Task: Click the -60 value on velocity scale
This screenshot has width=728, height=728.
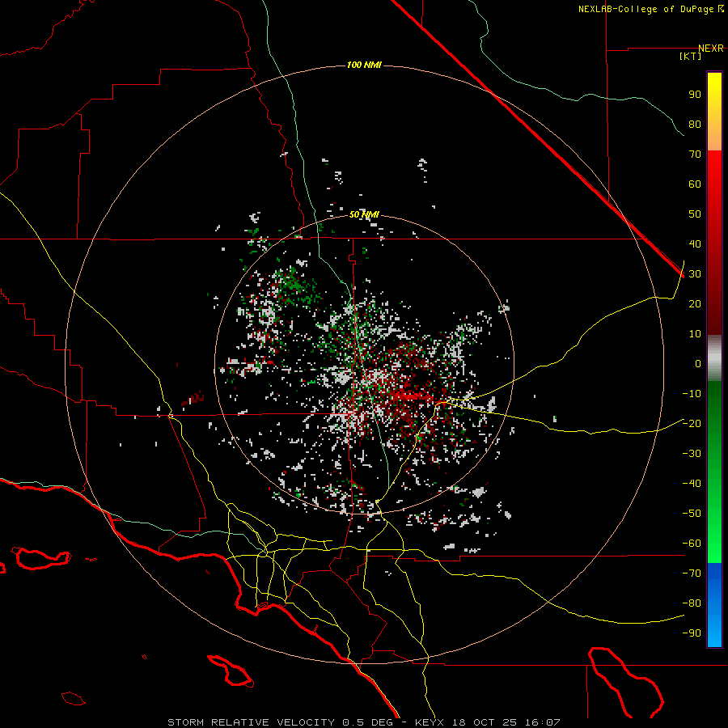Action: pos(692,544)
